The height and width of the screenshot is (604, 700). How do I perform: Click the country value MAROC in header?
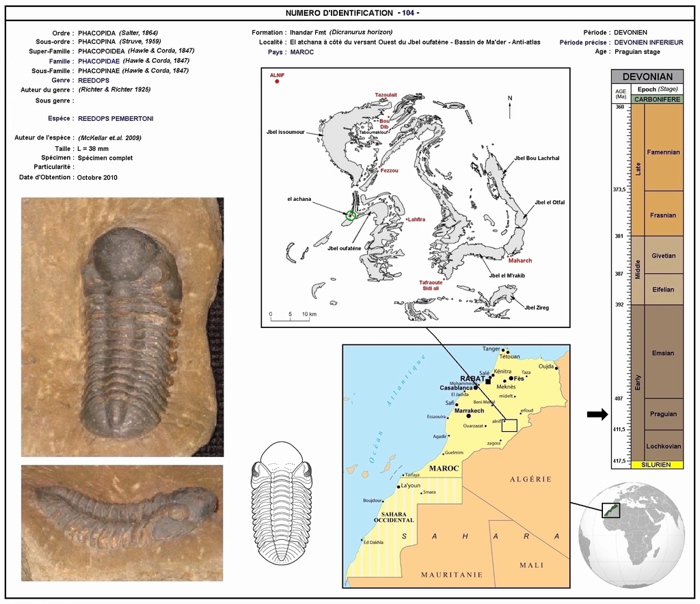[301, 52]
